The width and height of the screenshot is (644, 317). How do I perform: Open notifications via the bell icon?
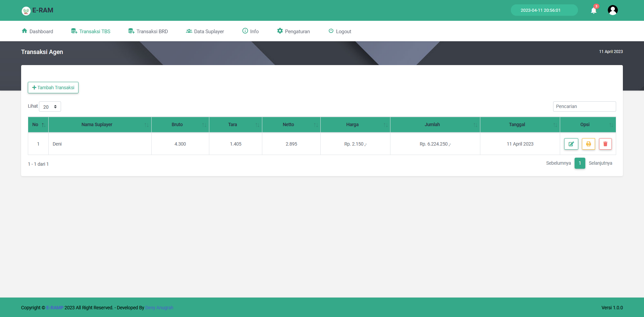[593, 10]
